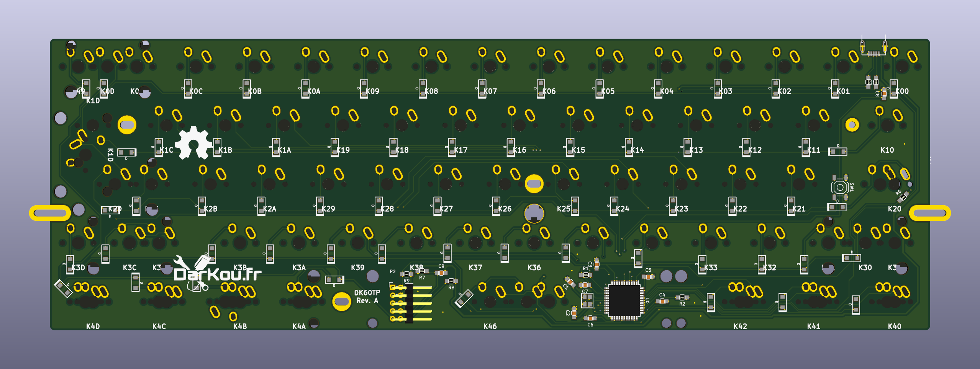Click the K17 label

click(461, 150)
